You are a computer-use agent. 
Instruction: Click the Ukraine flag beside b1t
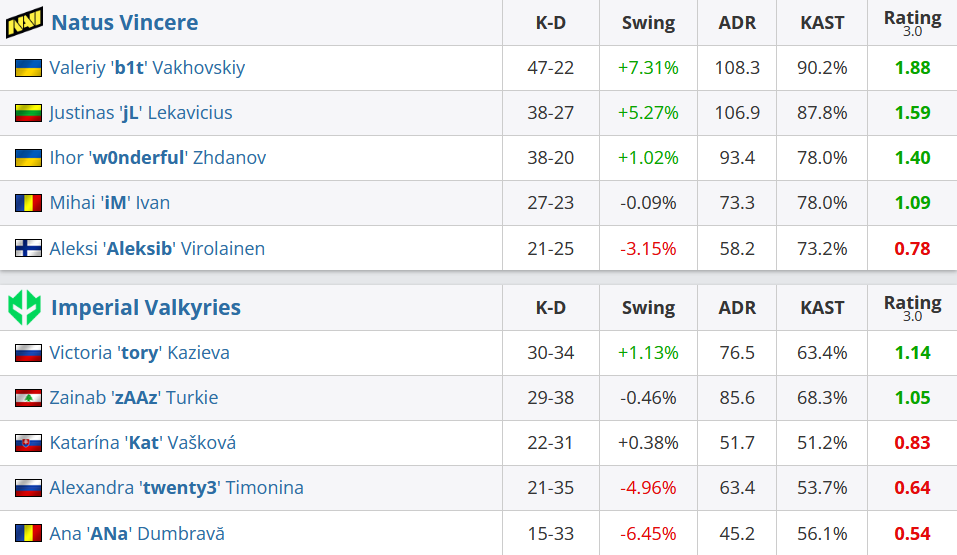coord(28,68)
